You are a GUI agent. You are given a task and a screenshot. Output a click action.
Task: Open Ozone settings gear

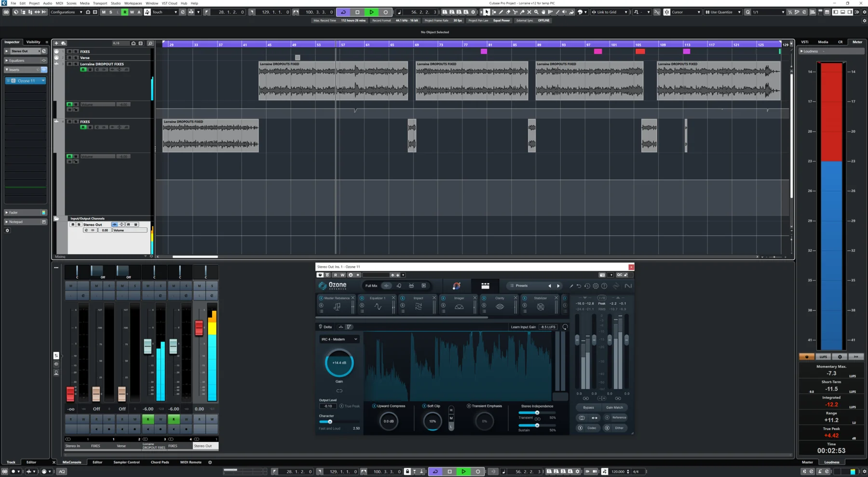(x=596, y=286)
